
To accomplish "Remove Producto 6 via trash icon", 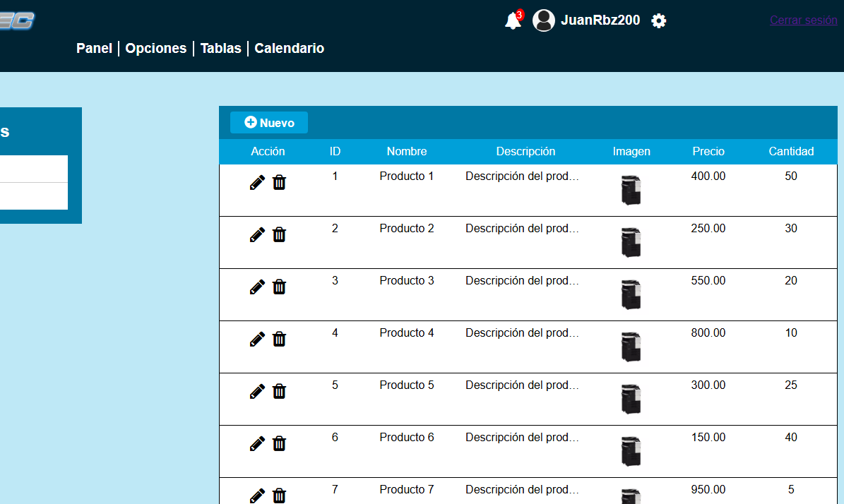I will click(279, 444).
